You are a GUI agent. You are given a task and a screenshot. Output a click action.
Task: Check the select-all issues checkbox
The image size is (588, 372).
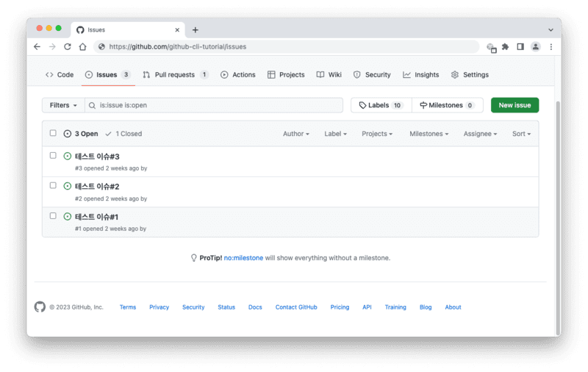click(53, 133)
